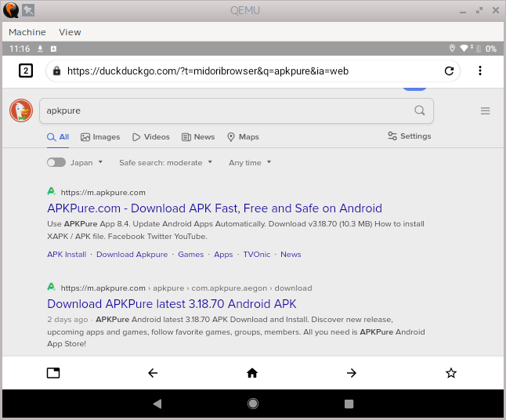The image size is (506, 420).
Task: Click the DuckDuckGo duck logo
Action: 21,110
